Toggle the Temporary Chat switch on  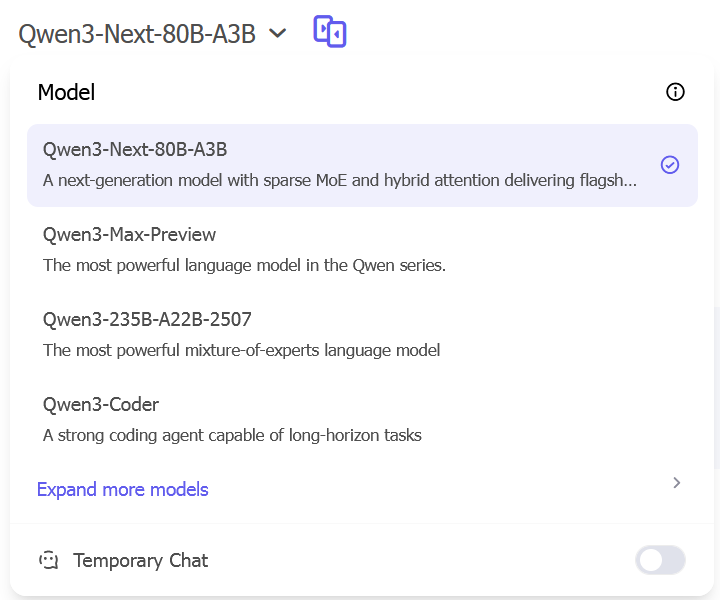pyautogui.click(x=660, y=560)
